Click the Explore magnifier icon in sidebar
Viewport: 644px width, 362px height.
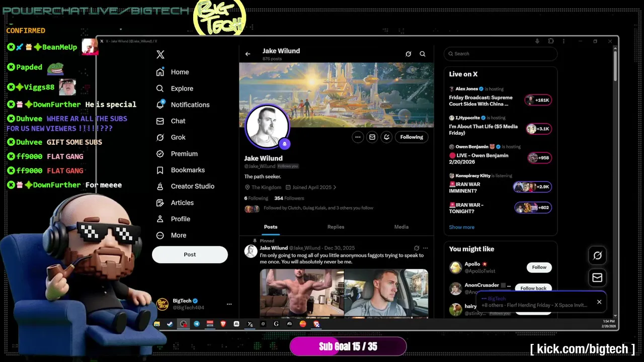click(160, 88)
